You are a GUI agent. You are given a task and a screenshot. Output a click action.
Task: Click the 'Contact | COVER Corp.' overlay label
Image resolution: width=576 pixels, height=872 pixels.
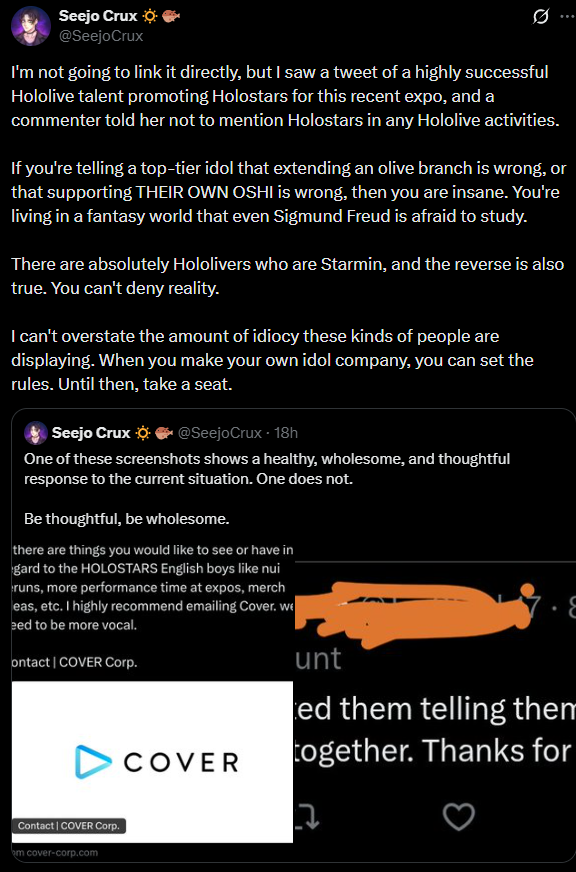click(x=69, y=826)
